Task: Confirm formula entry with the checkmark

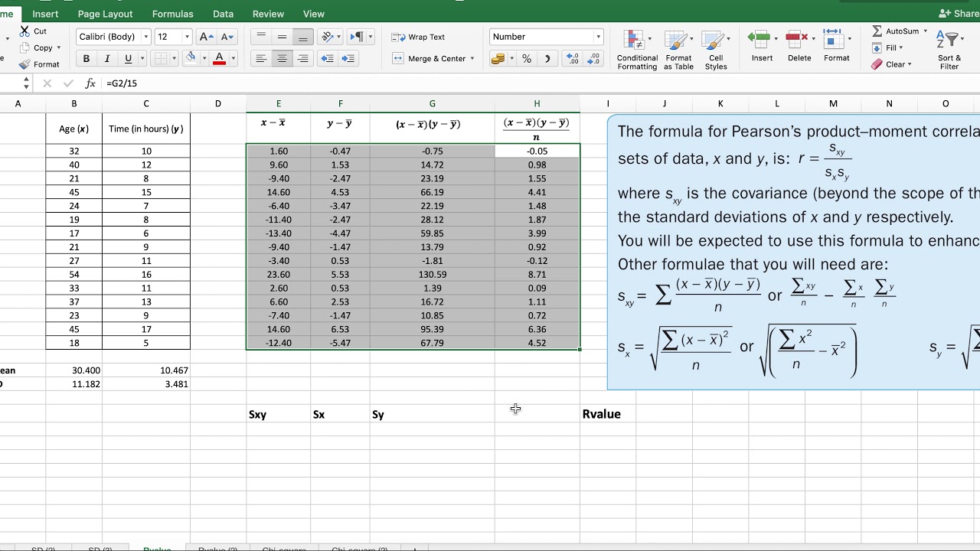Action: click(68, 83)
